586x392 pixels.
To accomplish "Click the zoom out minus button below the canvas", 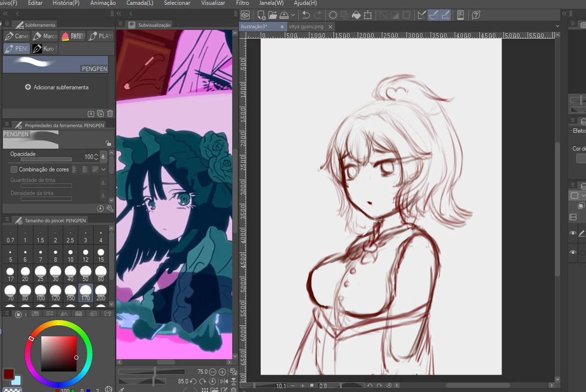I will tap(292, 386).
